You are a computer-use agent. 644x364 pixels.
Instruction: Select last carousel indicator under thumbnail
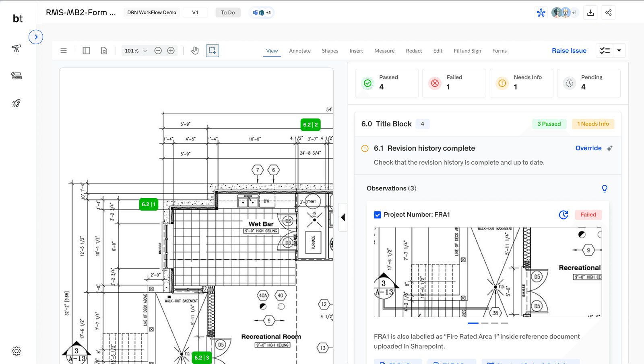[x=504, y=323]
